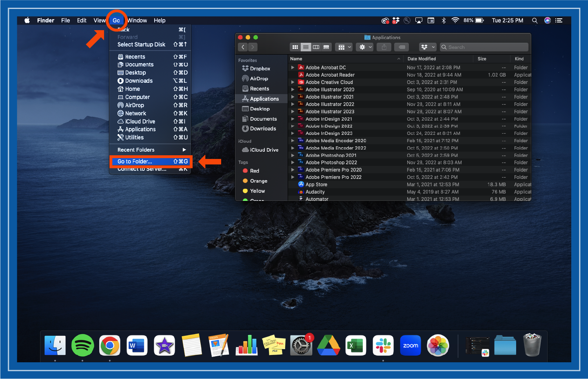The image size is (588, 379).
Task: Open the group-by dropdown in Finder toolbar
Action: pyautogui.click(x=344, y=47)
